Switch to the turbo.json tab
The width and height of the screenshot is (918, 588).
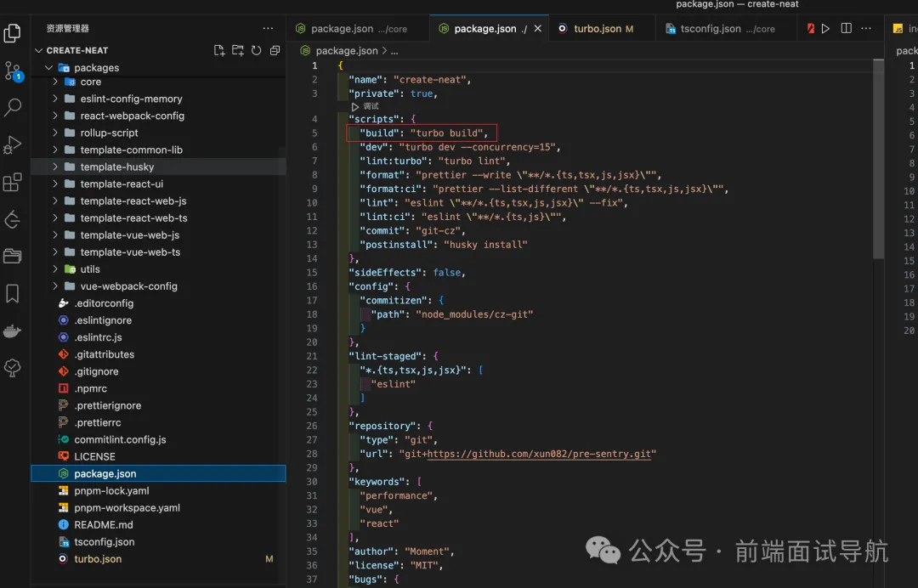[x=597, y=28]
